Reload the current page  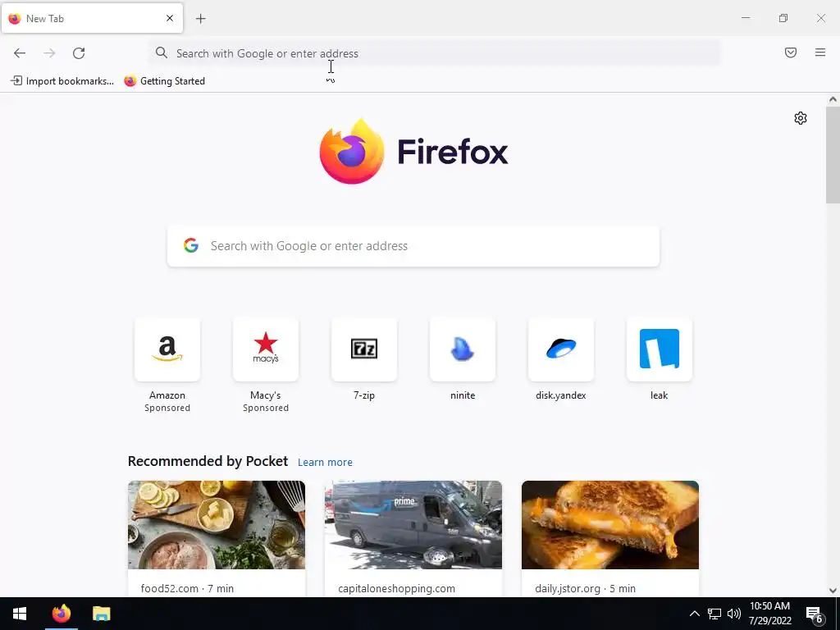79,53
